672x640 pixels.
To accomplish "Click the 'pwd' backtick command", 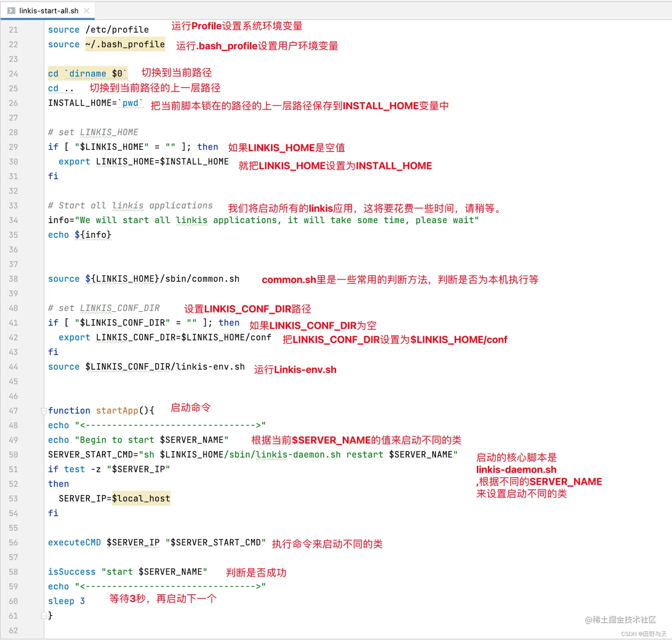I will point(130,103).
